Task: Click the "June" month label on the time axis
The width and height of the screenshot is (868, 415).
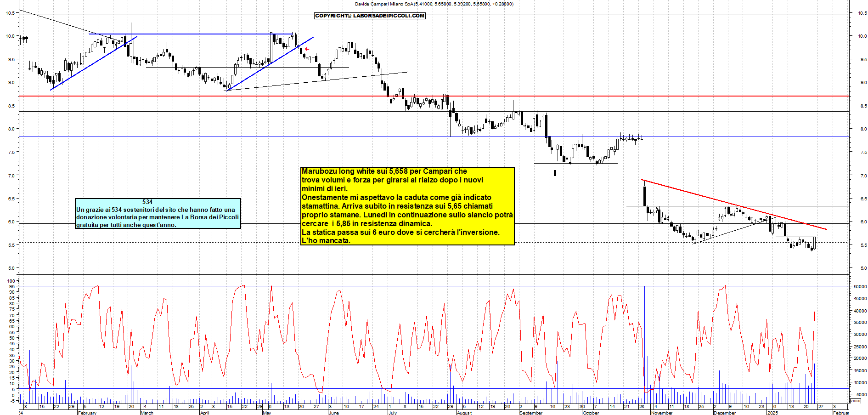Action: coord(334,413)
